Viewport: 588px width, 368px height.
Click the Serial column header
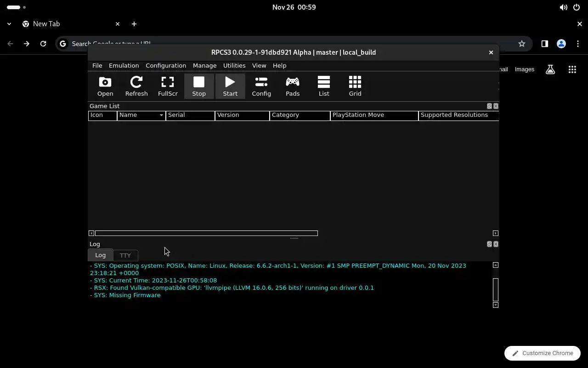(190, 115)
